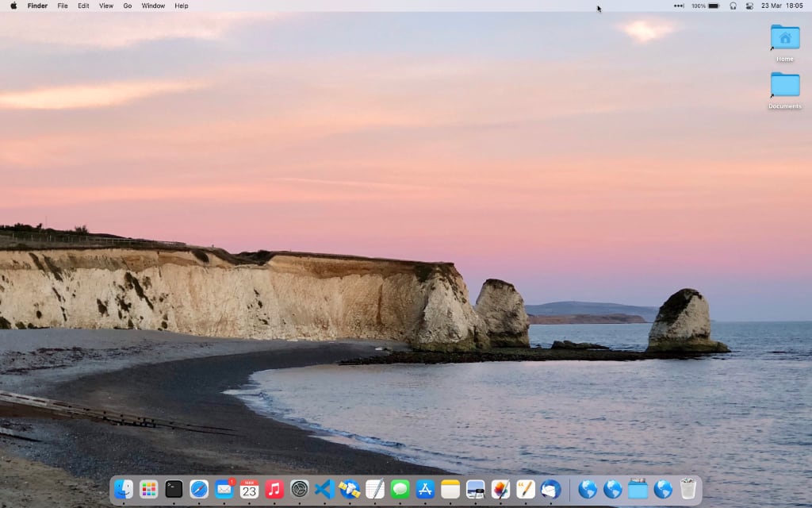
Task: Open Calendar app in the dock
Action: click(x=250, y=490)
